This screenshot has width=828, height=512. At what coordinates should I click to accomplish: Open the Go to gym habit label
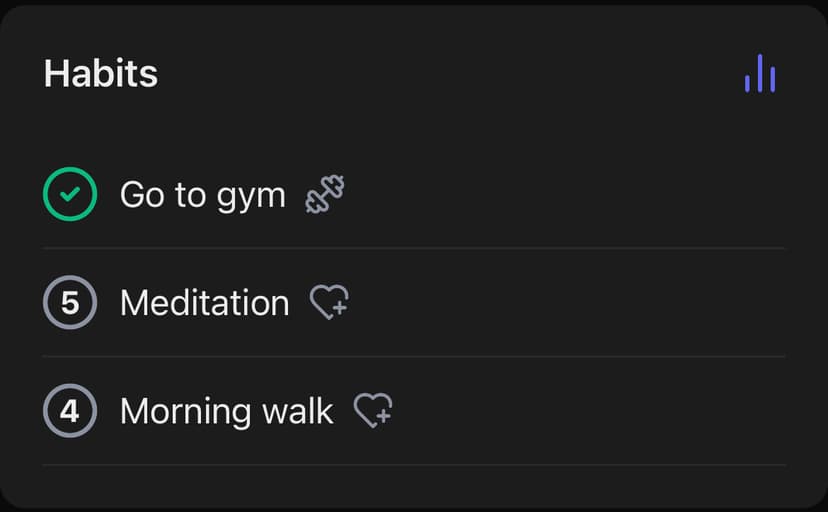pos(202,194)
